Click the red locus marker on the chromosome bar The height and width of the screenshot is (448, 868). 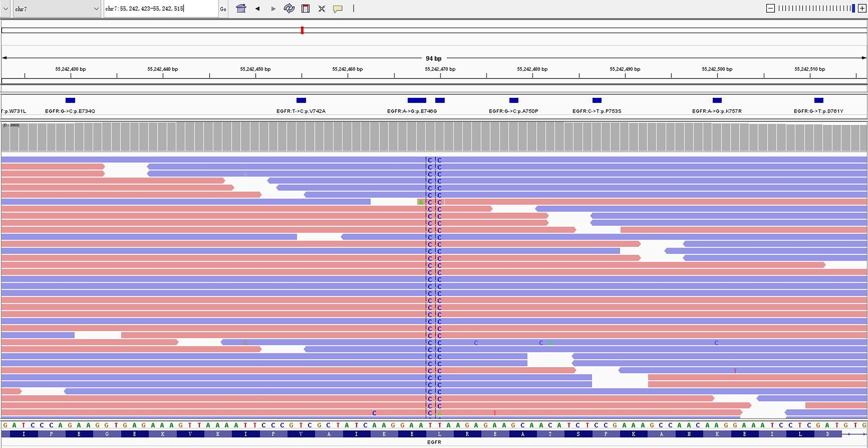(x=302, y=31)
